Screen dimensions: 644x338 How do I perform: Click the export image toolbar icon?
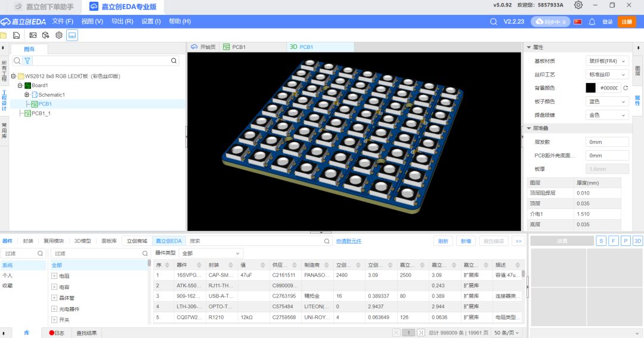coord(33,35)
